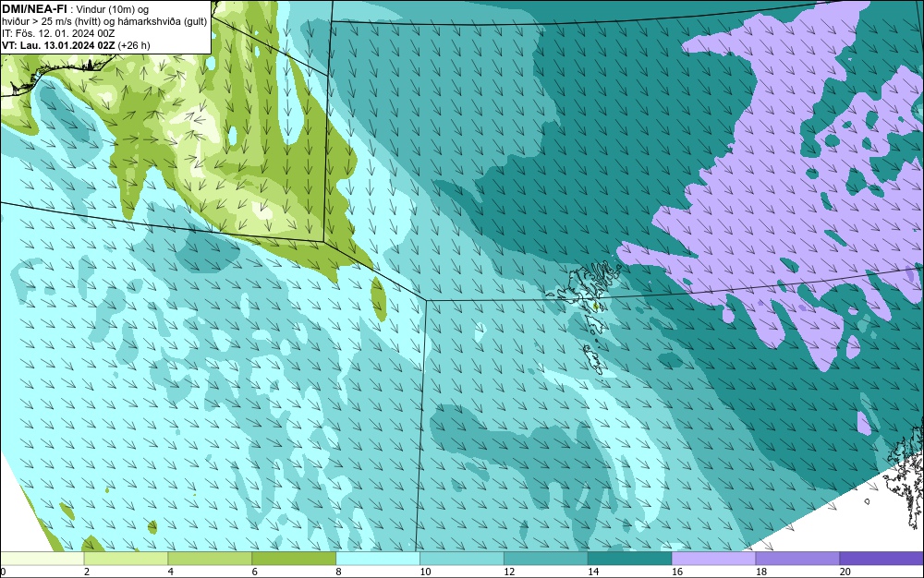Viewport: 924px width, 578px height.
Task: Click the 16–18 m/s light purple legend swatch
Action: click(713, 558)
